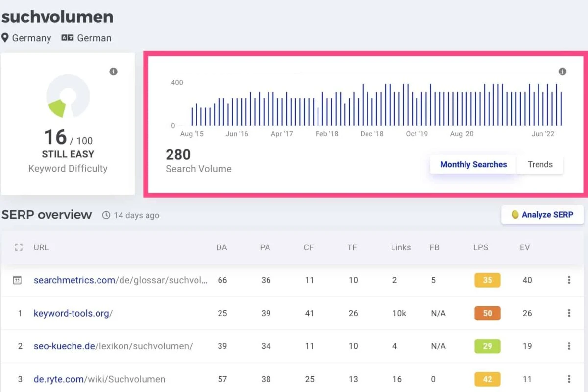Click the featured snippet icon beside searchmetrics.com
The width and height of the screenshot is (588, 392).
18,280
